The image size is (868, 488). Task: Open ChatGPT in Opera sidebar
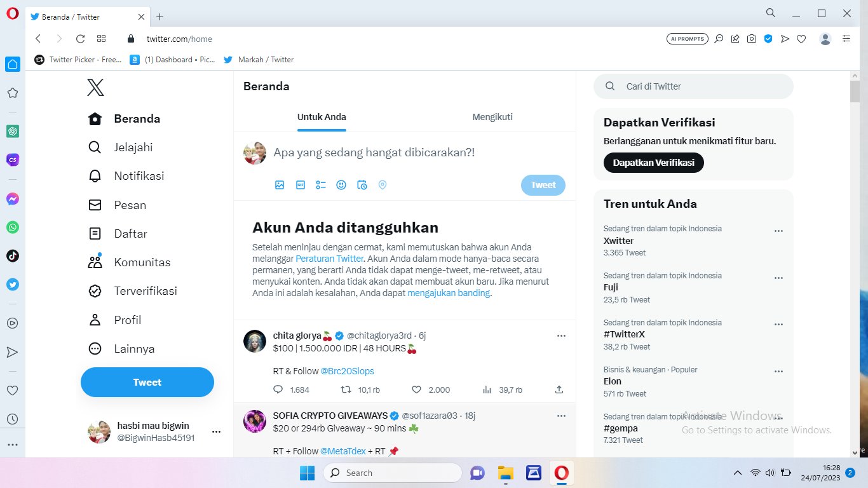[x=13, y=132]
